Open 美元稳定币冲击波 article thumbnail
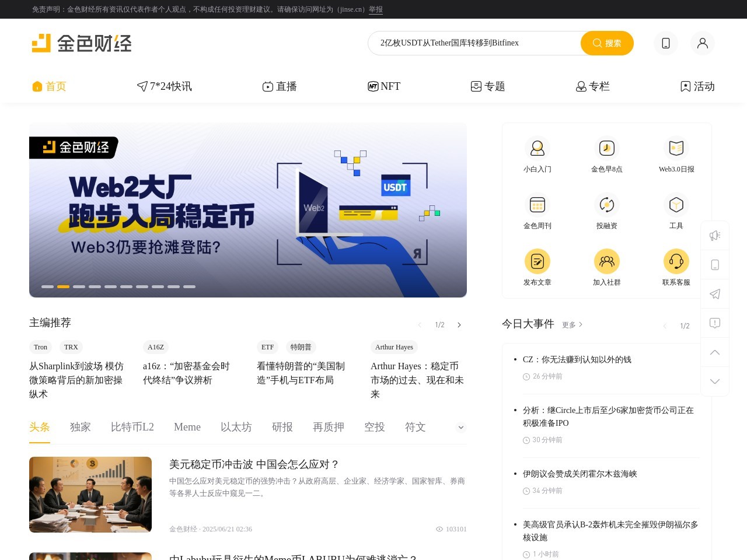 (90, 495)
